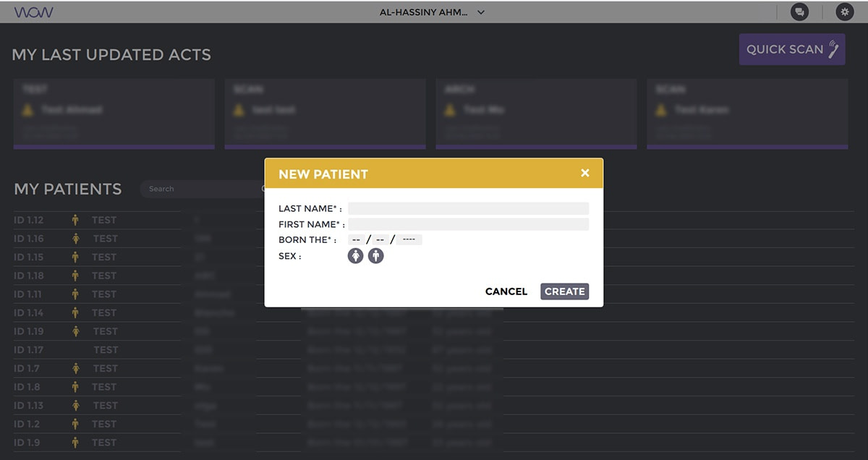
Task: Click the birth year field
Action: click(x=409, y=239)
